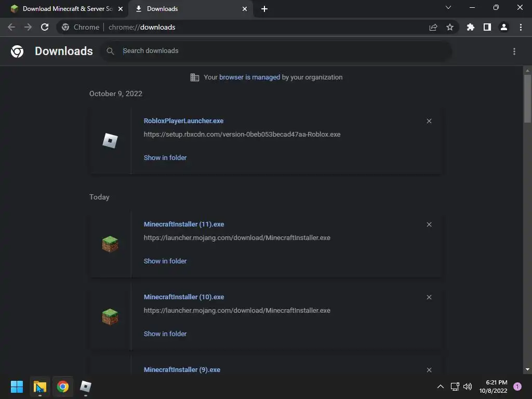532x399 pixels.
Task: Click the Chrome site info chip
Action: pyautogui.click(x=81, y=27)
